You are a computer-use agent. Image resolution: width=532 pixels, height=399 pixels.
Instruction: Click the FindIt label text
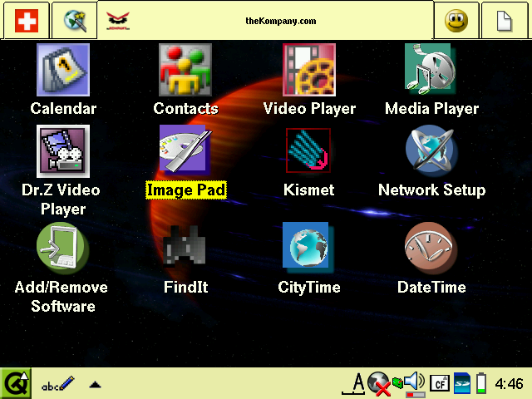[185, 287]
